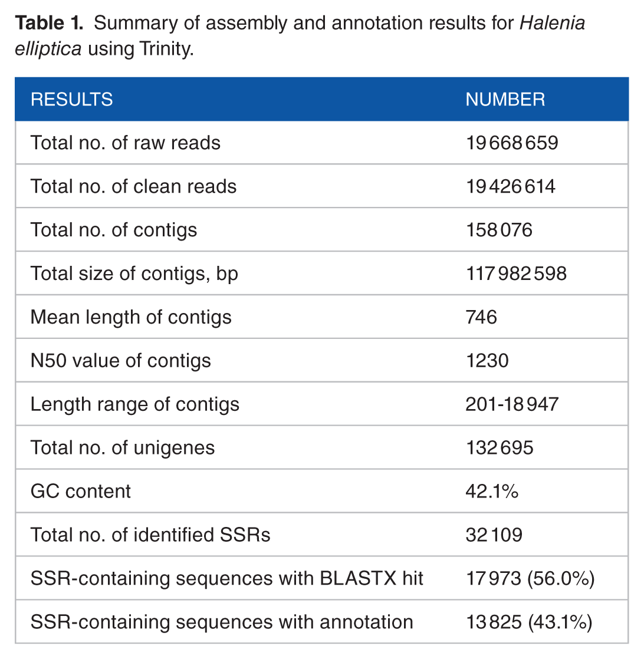Select the N50 value 1230
Image resolution: width=644 pixels, height=659 pixels.
point(487,361)
